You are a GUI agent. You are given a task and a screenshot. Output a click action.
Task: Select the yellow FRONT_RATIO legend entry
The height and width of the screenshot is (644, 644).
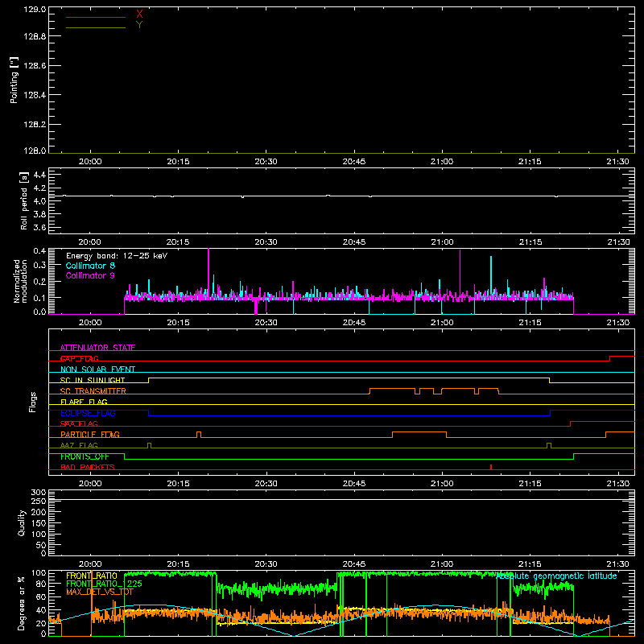(92, 576)
